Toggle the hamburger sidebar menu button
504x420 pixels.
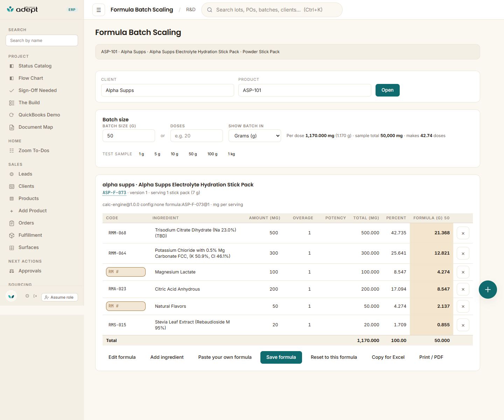pos(99,10)
